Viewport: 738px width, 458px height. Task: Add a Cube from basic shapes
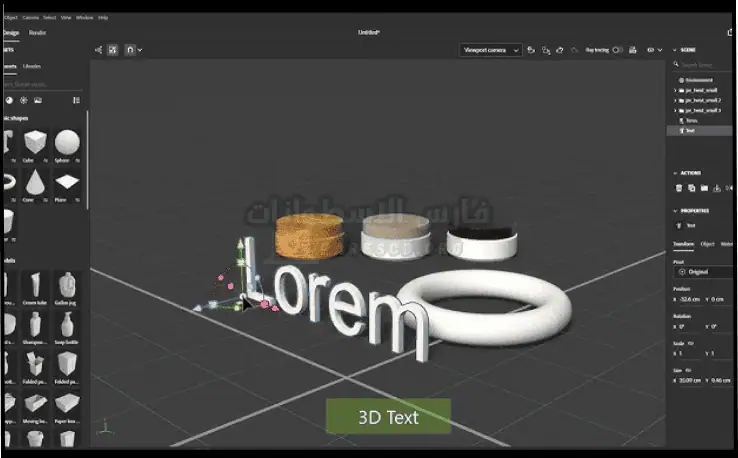(36, 141)
